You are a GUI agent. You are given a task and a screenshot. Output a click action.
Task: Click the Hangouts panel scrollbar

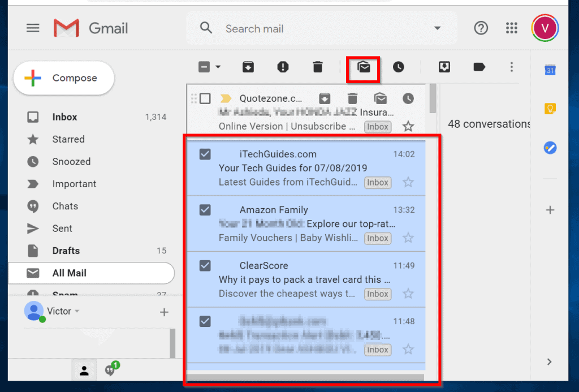(x=172, y=343)
